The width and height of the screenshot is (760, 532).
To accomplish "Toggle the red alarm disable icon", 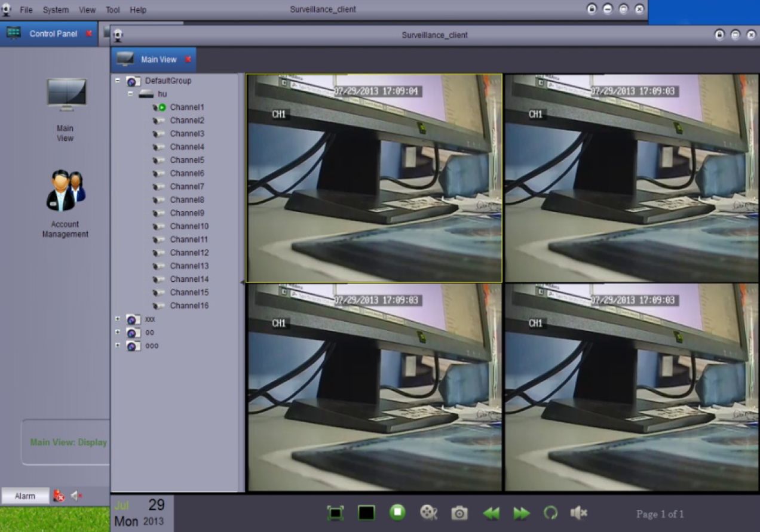I will pos(59,496).
